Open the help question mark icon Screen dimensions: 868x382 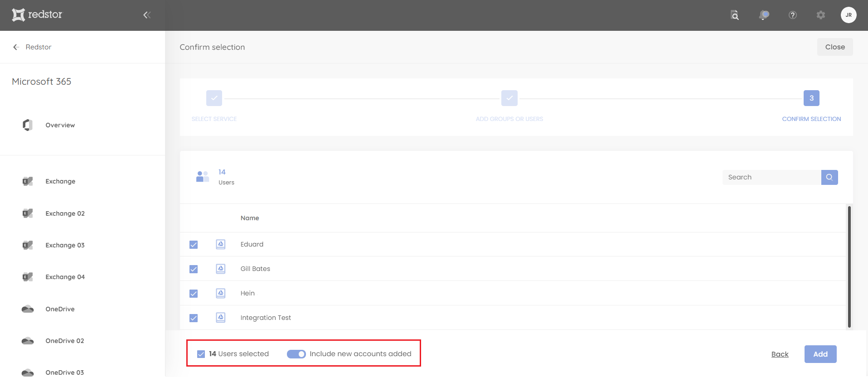tap(793, 15)
